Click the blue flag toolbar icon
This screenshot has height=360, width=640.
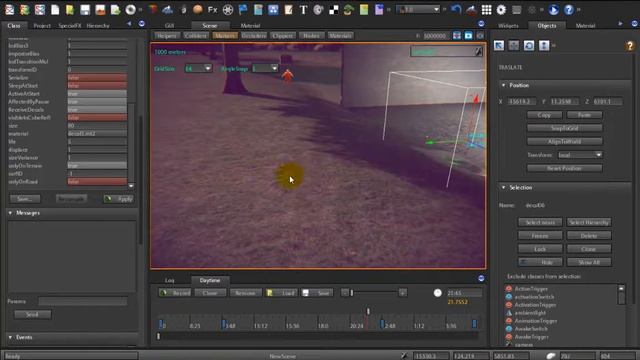[x=243, y=10]
